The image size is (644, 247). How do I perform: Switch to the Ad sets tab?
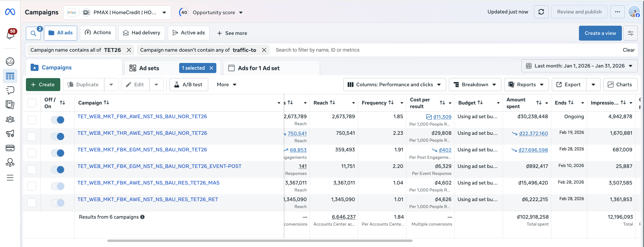click(149, 68)
